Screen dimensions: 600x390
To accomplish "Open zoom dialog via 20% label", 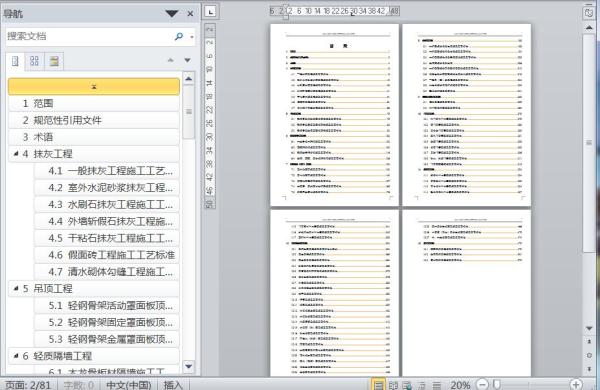I will tap(460, 385).
